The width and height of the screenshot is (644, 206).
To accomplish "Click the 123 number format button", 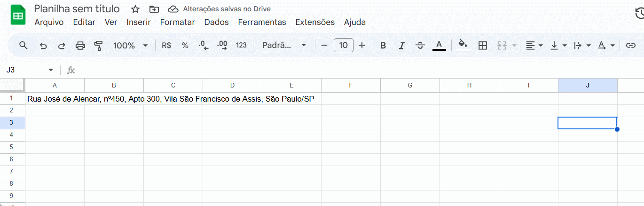I will 241,46.
